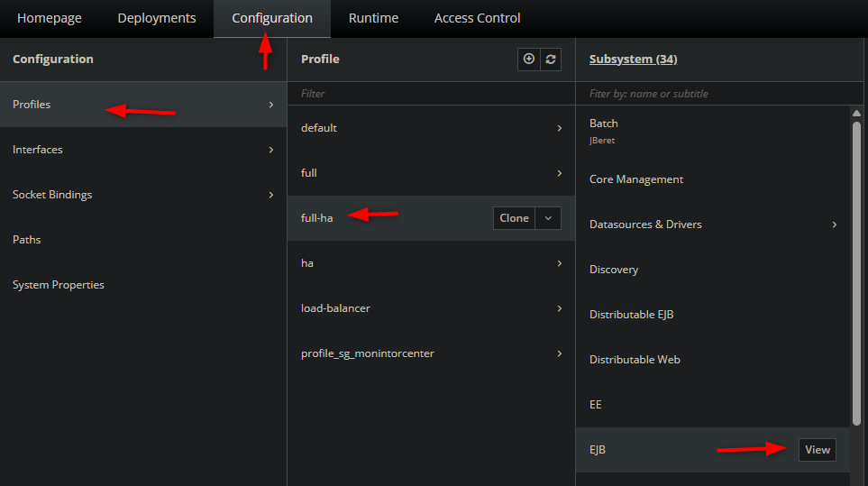Go to the Access Control tab
This screenshot has width=868, height=486.
click(477, 18)
